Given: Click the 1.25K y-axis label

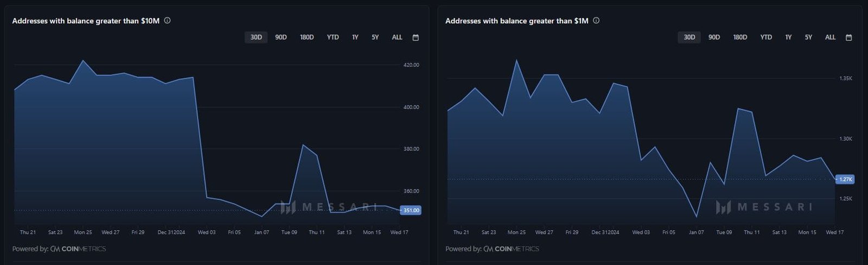Looking at the screenshot, I should [x=846, y=199].
